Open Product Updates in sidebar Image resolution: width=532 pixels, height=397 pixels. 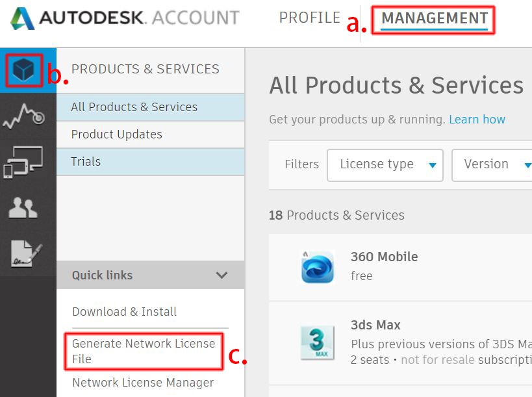click(117, 134)
